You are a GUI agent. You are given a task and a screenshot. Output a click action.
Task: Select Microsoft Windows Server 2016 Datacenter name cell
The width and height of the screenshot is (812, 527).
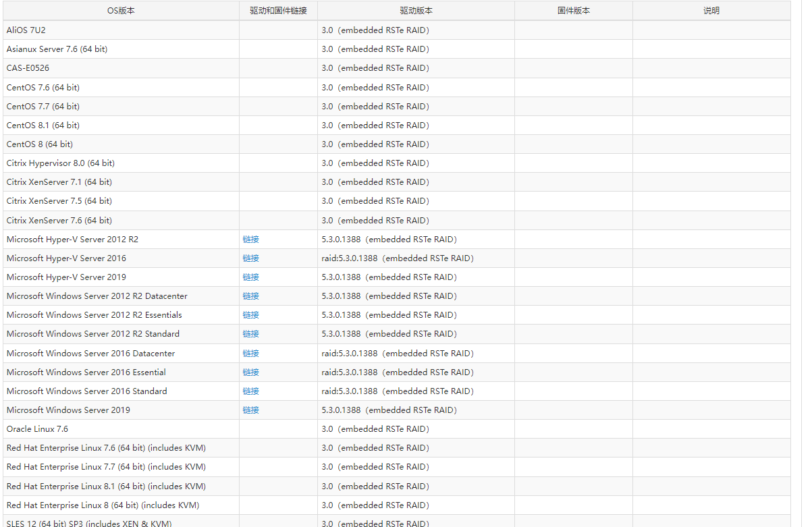[121, 354]
